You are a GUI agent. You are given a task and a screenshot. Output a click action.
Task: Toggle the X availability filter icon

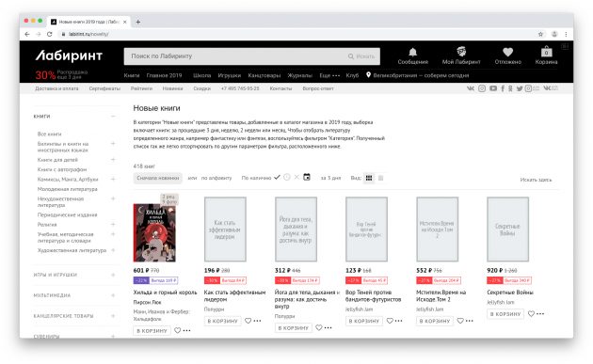[x=296, y=177]
